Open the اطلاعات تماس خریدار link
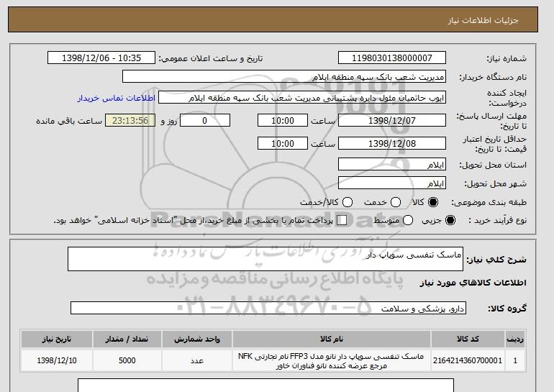Screen dimensions: 554x392 [x=117, y=98]
